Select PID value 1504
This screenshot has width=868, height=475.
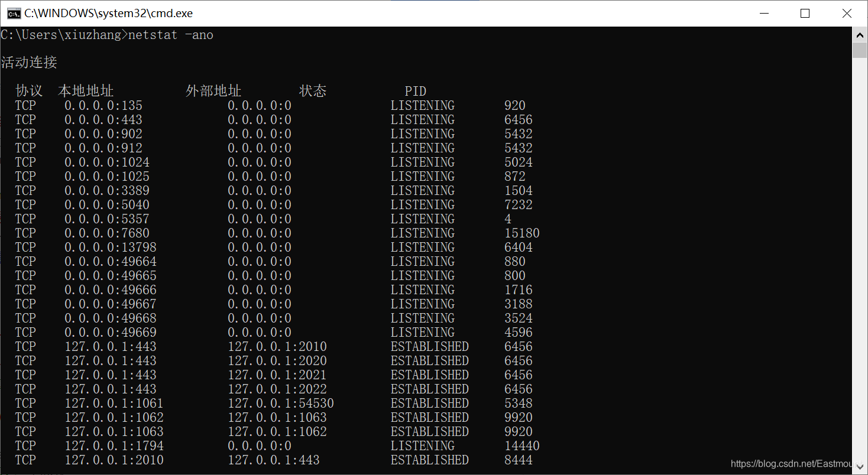tap(519, 191)
